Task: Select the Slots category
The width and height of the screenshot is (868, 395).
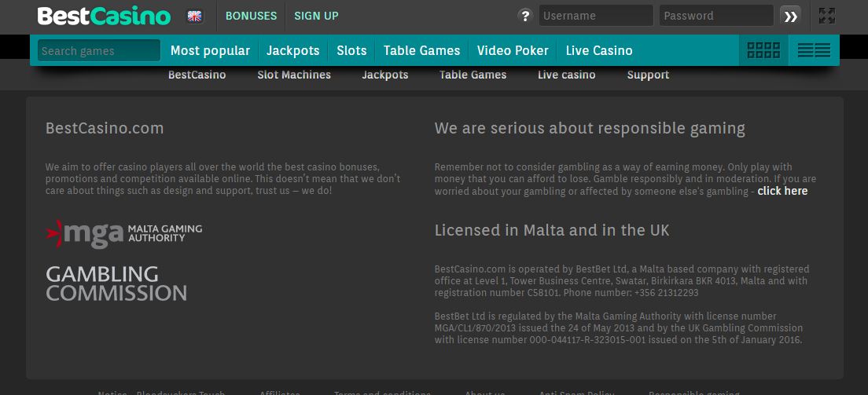Action: click(x=351, y=51)
